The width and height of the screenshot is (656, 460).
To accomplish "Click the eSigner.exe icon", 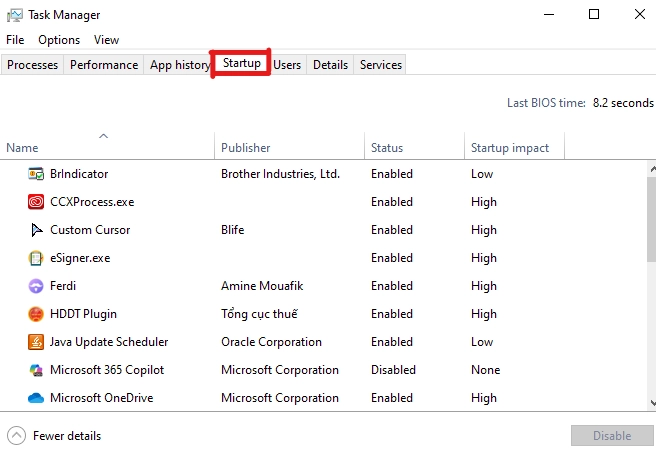I will point(36,258).
